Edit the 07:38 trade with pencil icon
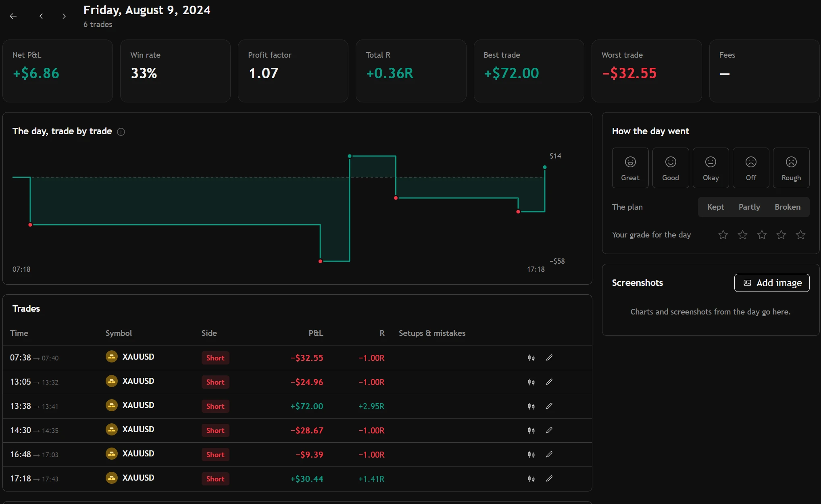The height and width of the screenshot is (504, 821). coord(549,358)
